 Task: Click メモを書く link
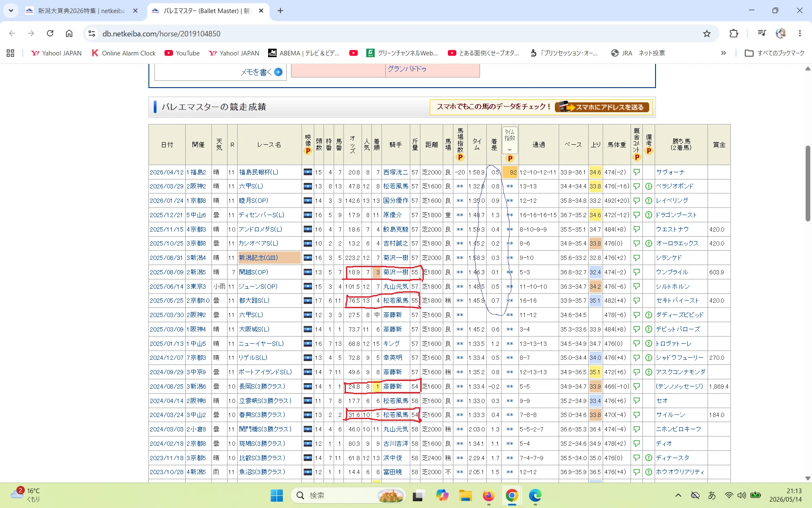[256, 72]
